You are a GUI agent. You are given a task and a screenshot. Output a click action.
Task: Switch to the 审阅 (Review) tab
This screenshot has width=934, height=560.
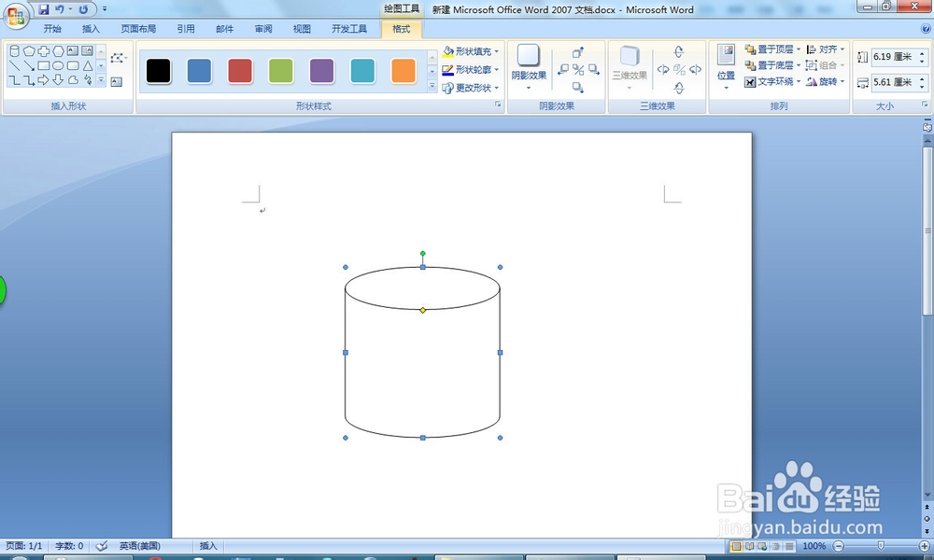coord(263,29)
